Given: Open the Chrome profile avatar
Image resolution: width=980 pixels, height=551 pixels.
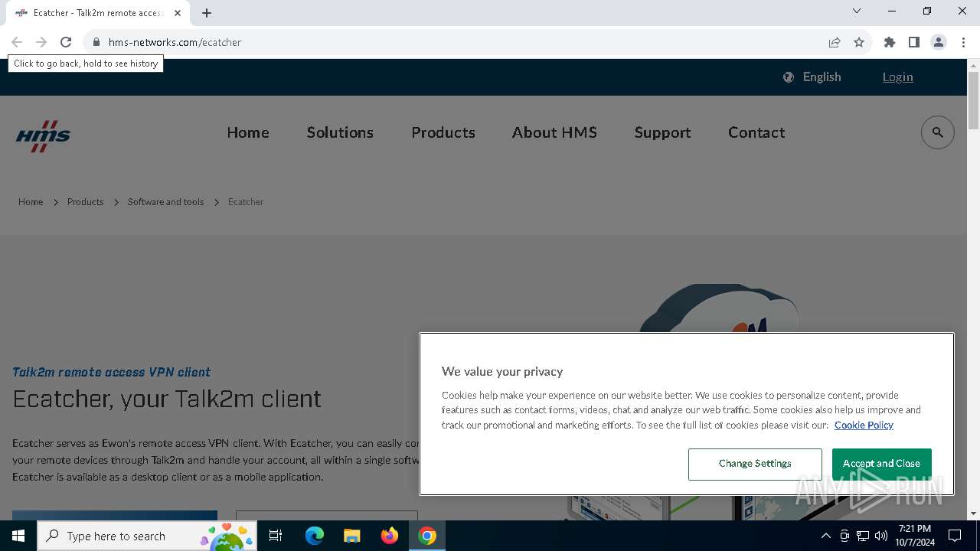Looking at the screenshot, I should [x=939, y=42].
